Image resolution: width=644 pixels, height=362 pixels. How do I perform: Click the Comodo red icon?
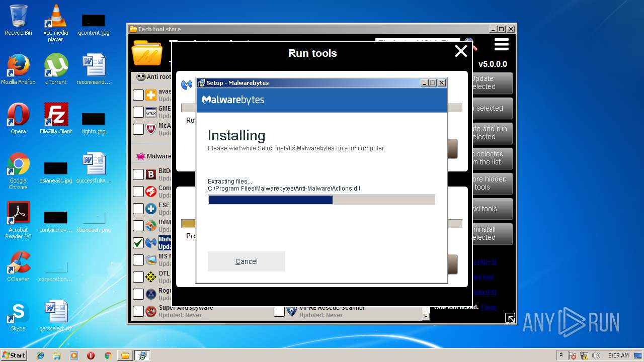coord(151,192)
